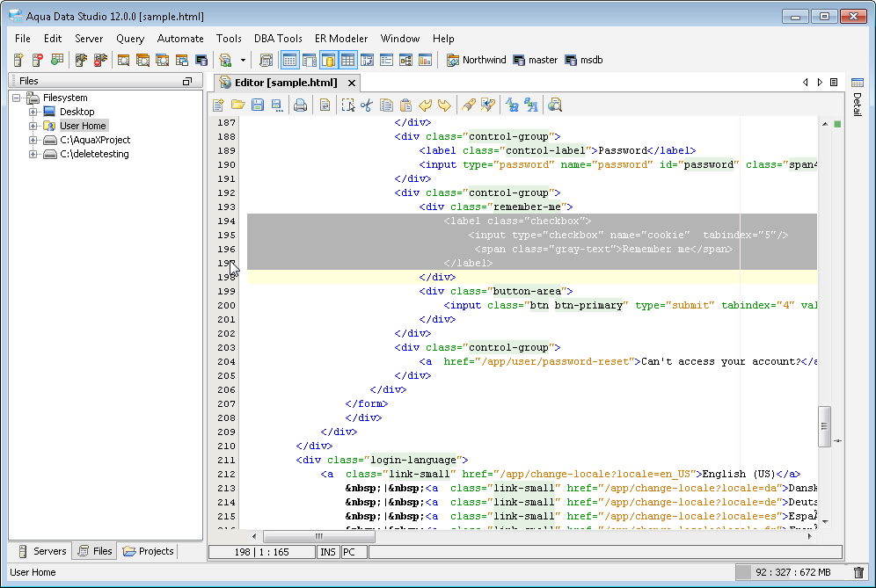
Task: Click the Redo arrow icon
Action: 444,105
